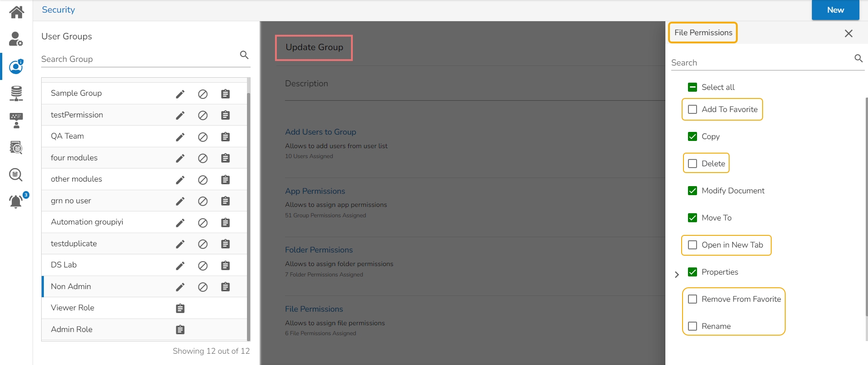Toggle the Select all checkbox
This screenshot has height=365, width=868.
(x=693, y=87)
